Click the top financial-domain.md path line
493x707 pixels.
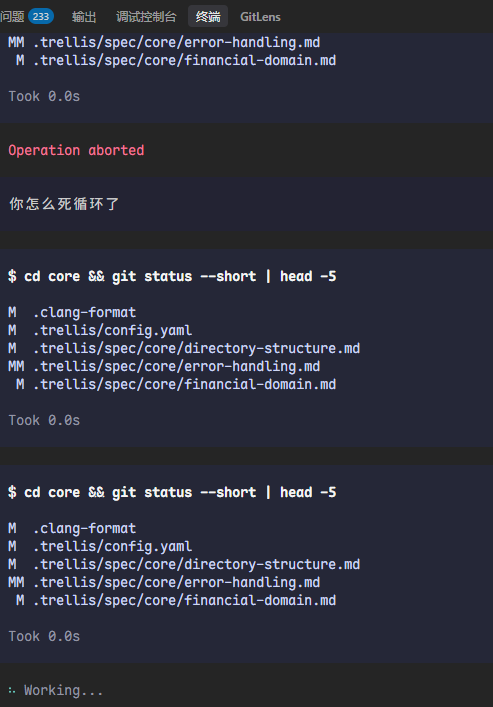pos(176,60)
